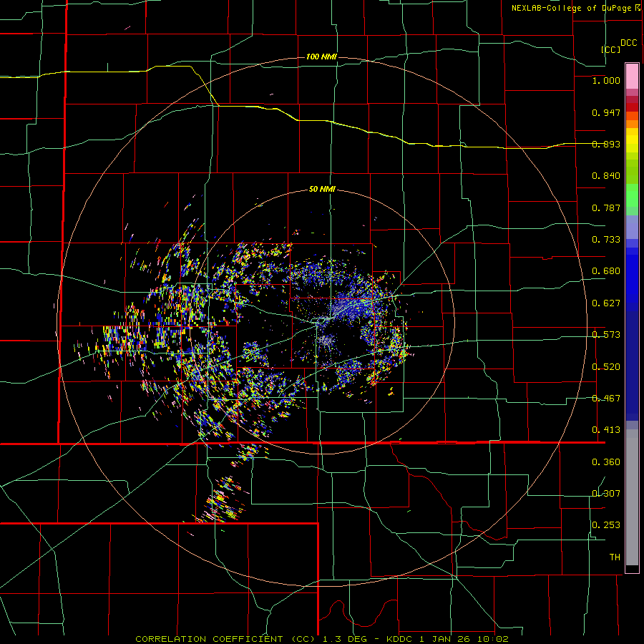Select the 0.680 legend value

coord(606,271)
